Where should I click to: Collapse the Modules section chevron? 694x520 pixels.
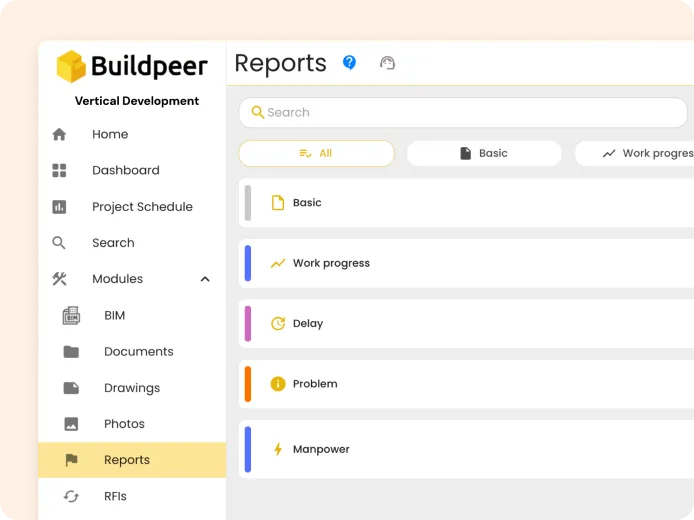tap(205, 279)
